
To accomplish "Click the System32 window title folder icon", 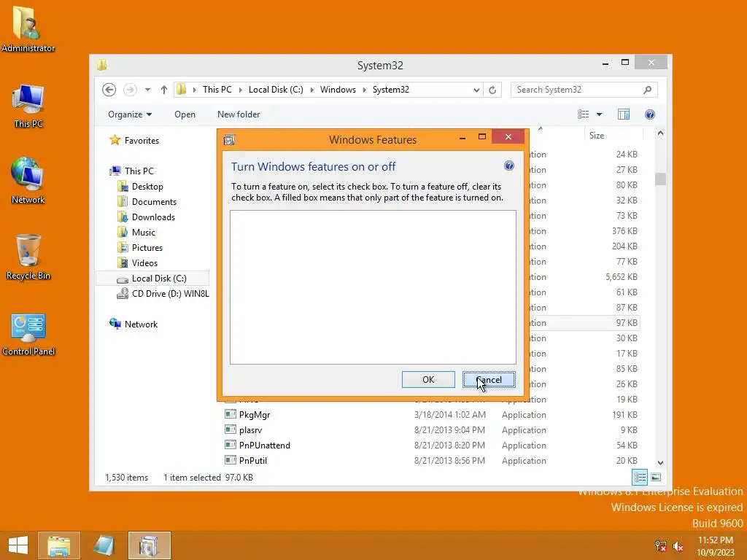I will point(101,65).
